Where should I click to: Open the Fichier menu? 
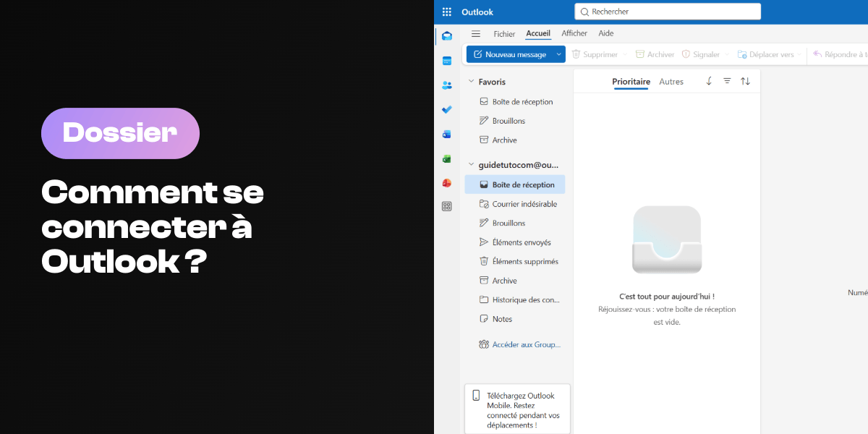coord(504,34)
